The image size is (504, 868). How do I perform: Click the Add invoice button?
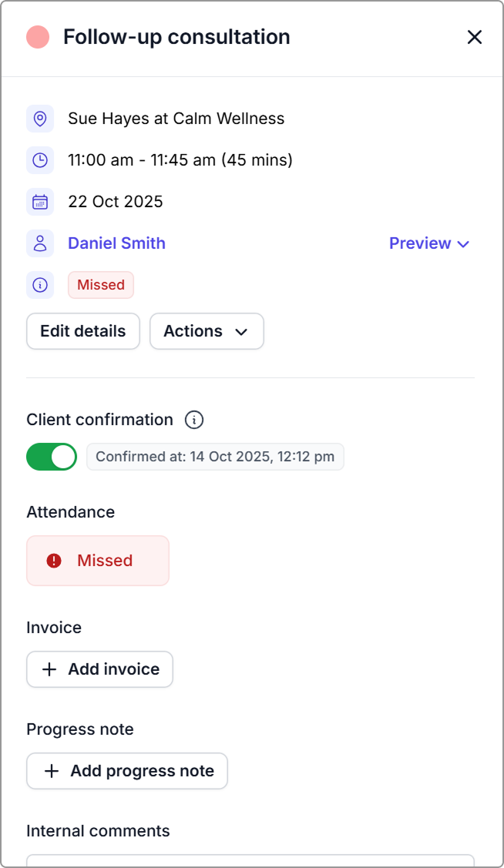(99, 669)
